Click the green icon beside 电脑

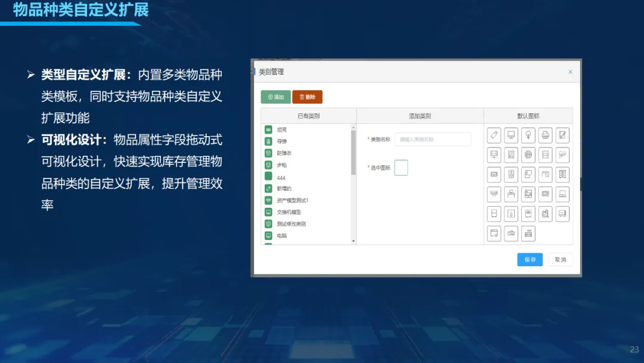pyautogui.click(x=268, y=236)
